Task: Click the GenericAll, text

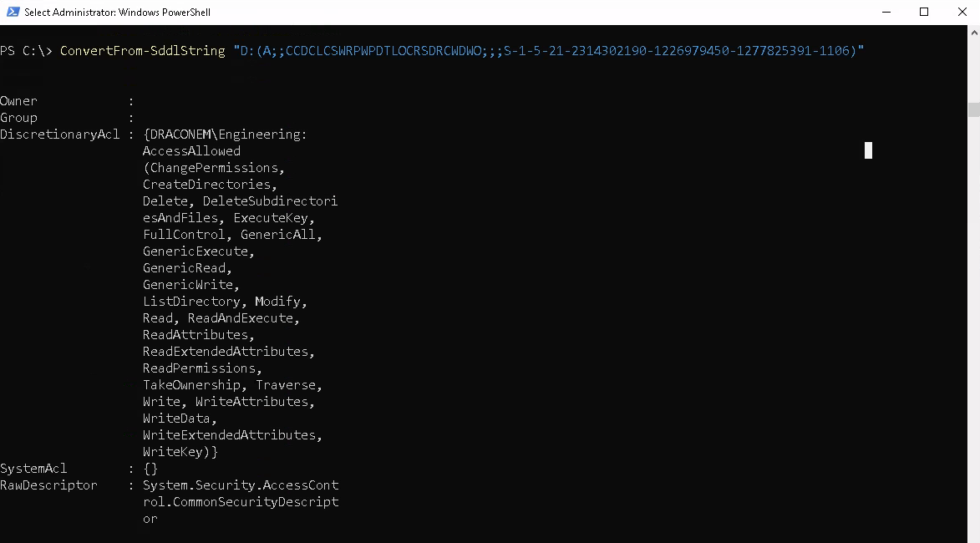Action: (282, 235)
